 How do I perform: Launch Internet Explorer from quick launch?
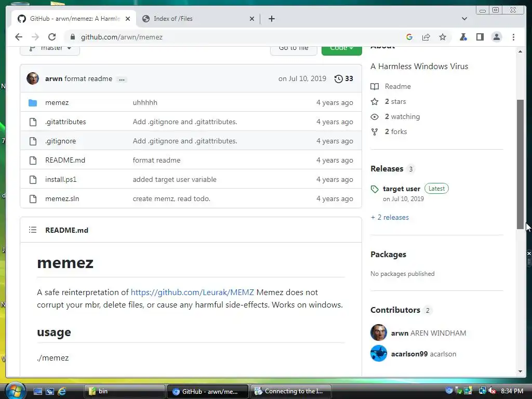point(62,391)
